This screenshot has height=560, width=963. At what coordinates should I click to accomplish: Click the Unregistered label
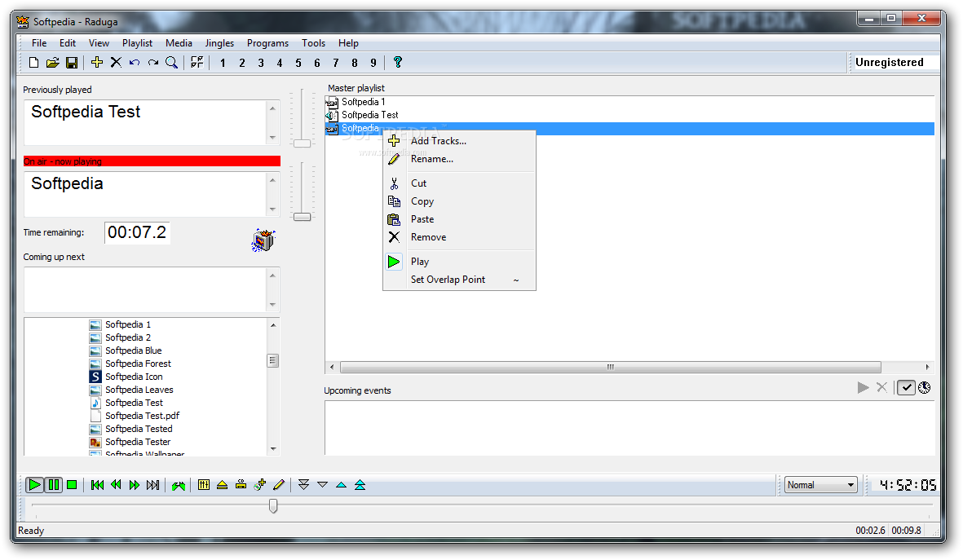(890, 62)
